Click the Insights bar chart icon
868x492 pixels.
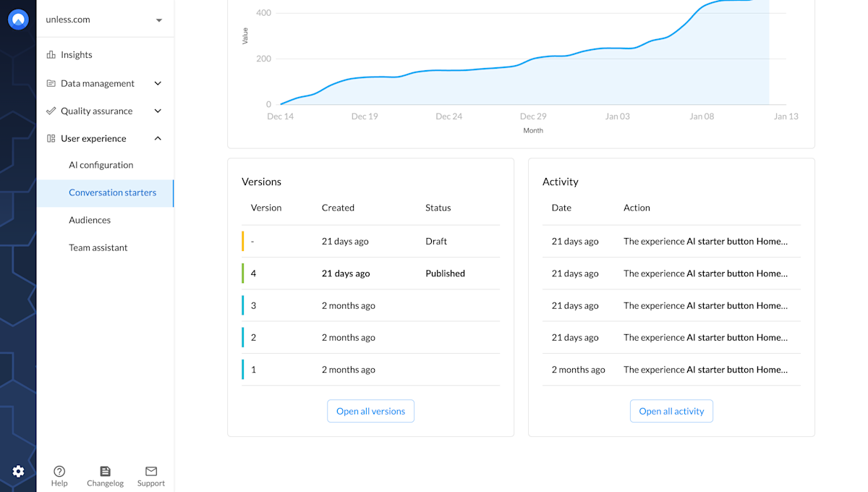(x=51, y=54)
